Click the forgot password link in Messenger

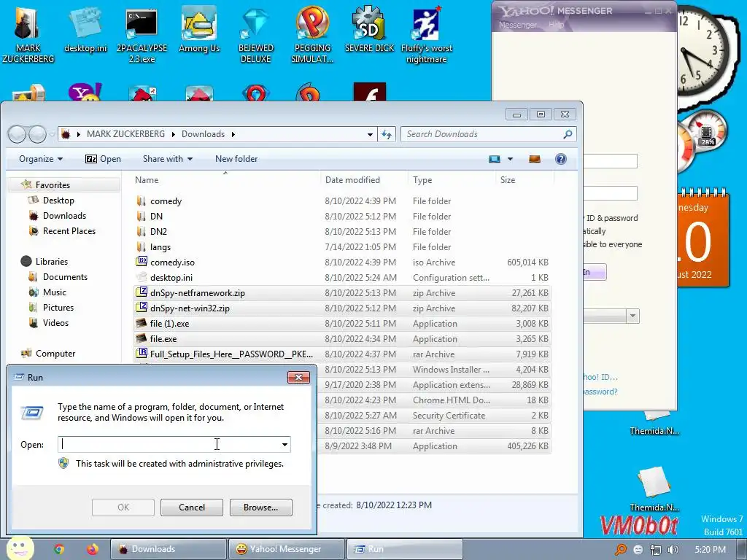[x=600, y=392]
